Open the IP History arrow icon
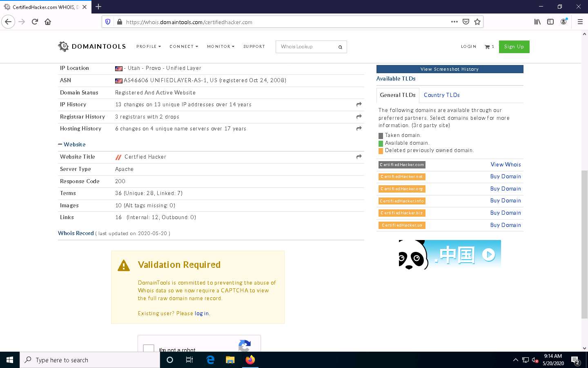The image size is (588, 368). [359, 105]
